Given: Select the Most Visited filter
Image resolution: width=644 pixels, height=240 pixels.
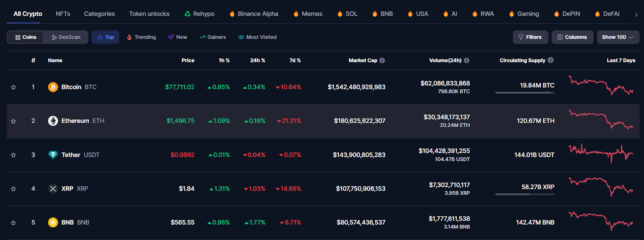Looking at the screenshot, I should click(258, 37).
